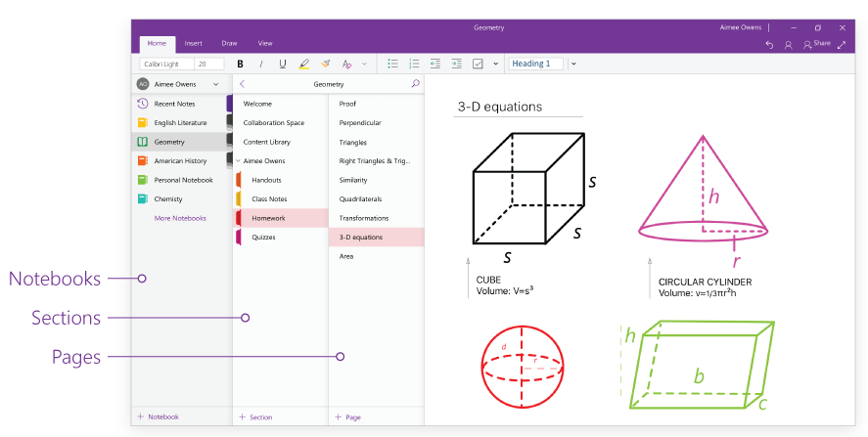Viewport: 868px width, 437px height.
Task: Apply the yellow highlighter
Action: (304, 65)
